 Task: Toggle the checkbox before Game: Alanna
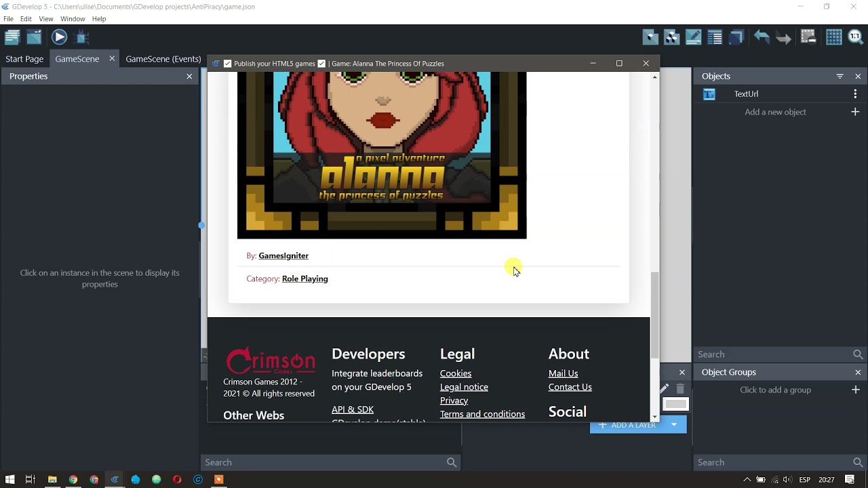point(321,64)
